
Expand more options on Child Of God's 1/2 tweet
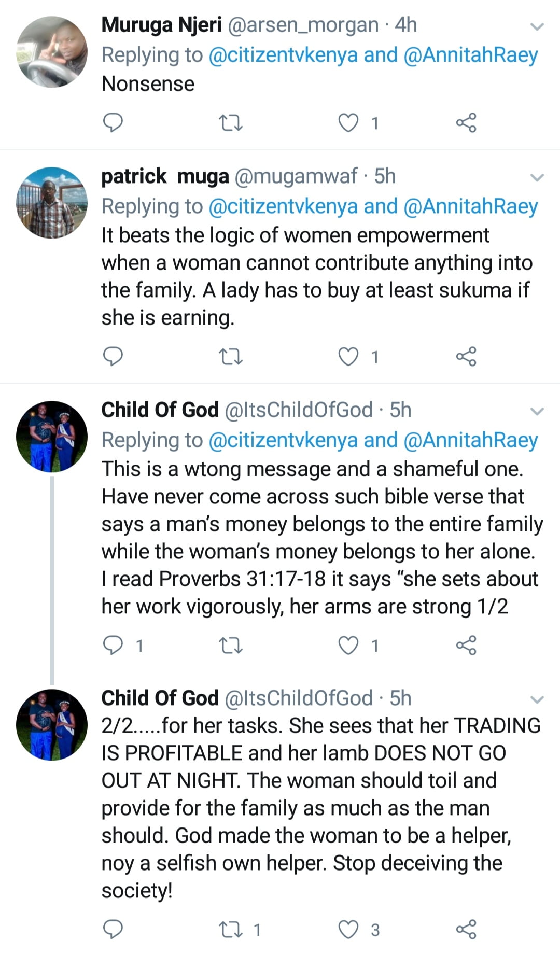pyautogui.click(x=538, y=412)
